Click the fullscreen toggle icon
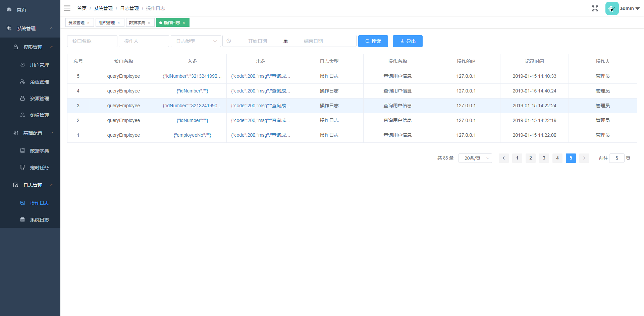 (x=595, y=8)
